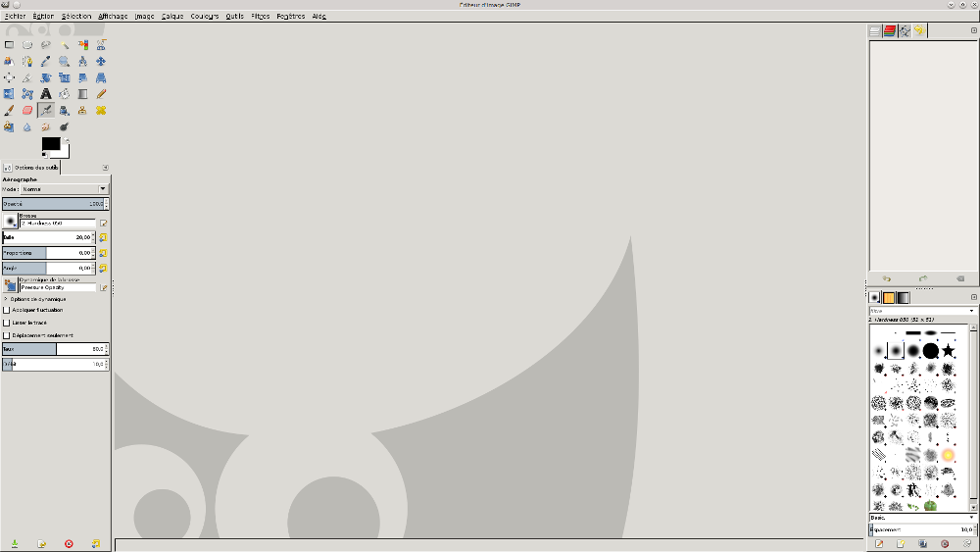The image size is (980, 552).
Task: Open the Mode 'Normal' dropdown
Action: pos(65,189)
